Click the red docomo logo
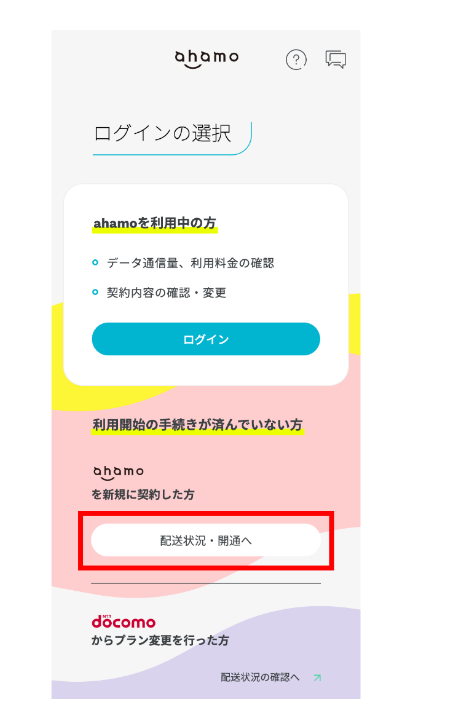The height and width of the screenshot is (712, 463). [x=123, y=622]
